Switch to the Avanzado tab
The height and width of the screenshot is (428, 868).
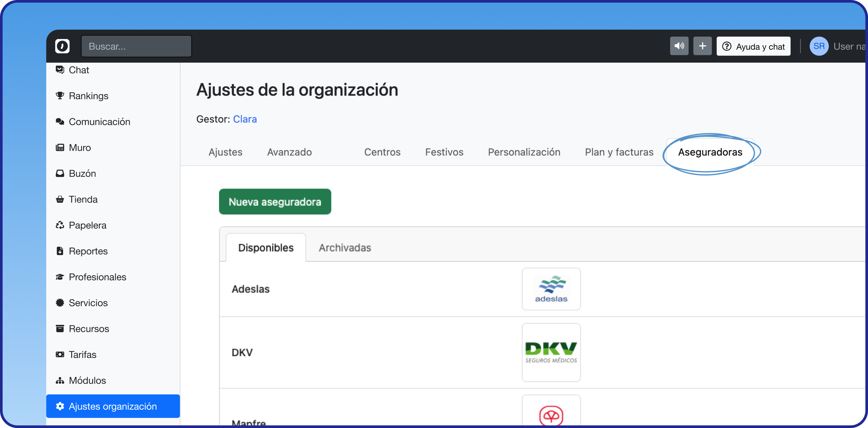[x=289, y=152]
